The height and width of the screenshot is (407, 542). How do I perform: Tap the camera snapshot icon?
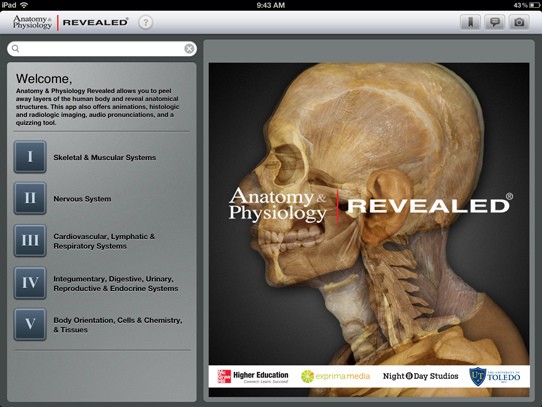[x=519, y=22]
